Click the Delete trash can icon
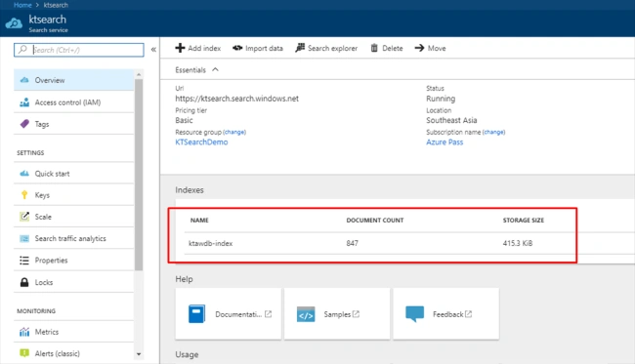 (x=374, y=48)
